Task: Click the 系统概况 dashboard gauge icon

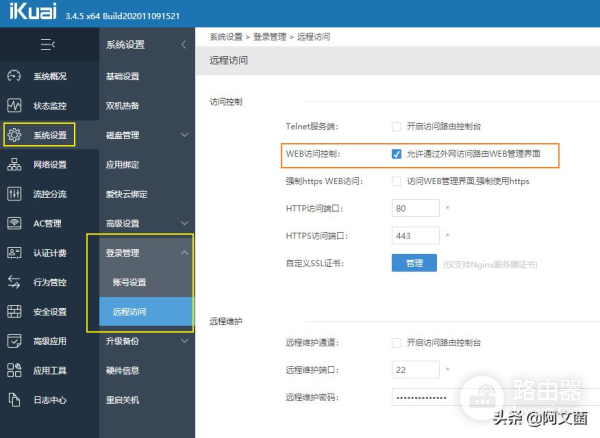Action: coord(14,76)
